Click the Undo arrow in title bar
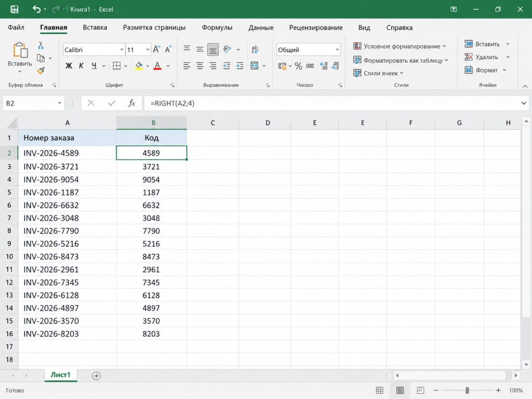 [x=36, y=9]
